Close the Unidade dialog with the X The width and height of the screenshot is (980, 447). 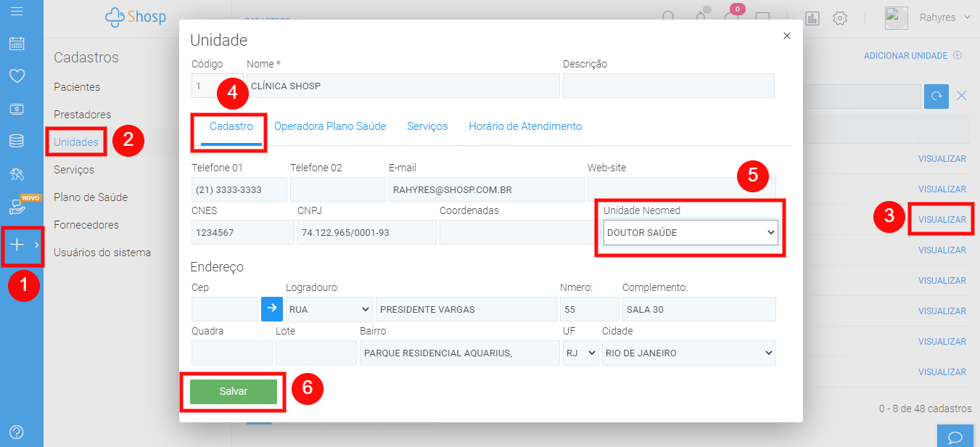787,36
